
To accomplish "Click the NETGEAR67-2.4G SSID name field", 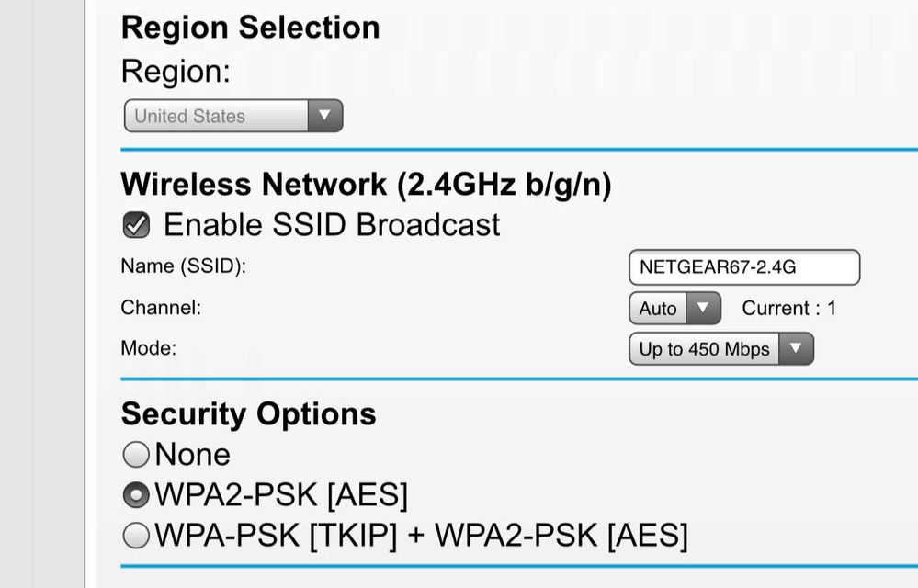I will pos(743,267).
